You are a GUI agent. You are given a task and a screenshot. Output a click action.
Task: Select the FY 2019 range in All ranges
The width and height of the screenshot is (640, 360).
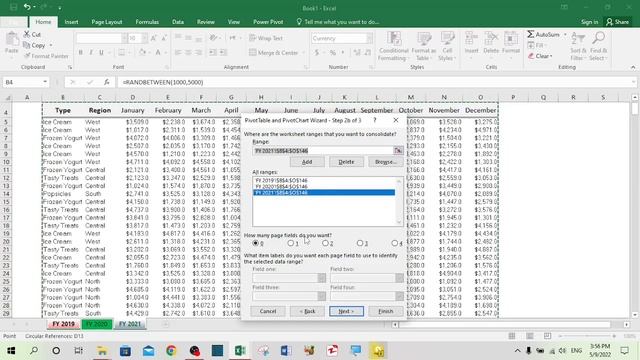324,180
